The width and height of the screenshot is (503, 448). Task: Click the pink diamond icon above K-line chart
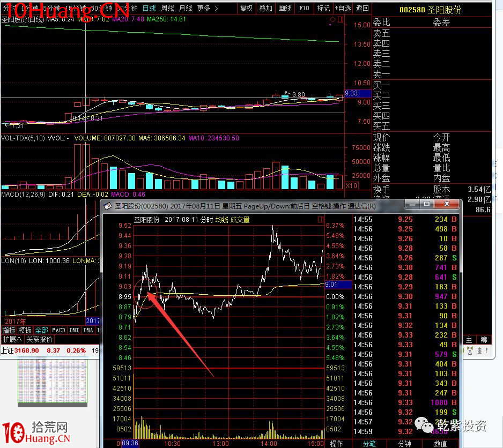pos(332,20)
